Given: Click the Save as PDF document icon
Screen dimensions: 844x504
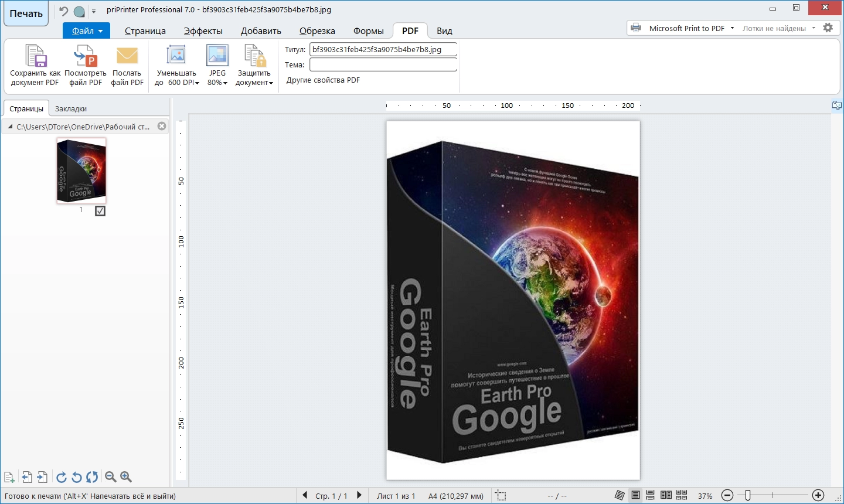Looking at the screenshot, I should click(x=35, y=56).
